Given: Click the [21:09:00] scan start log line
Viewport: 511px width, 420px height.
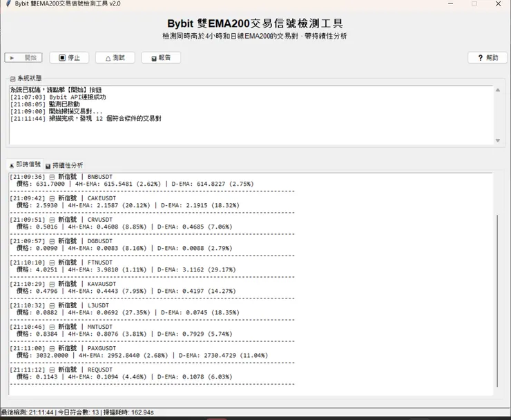Looking at the screenshot, I should [56, 111].
